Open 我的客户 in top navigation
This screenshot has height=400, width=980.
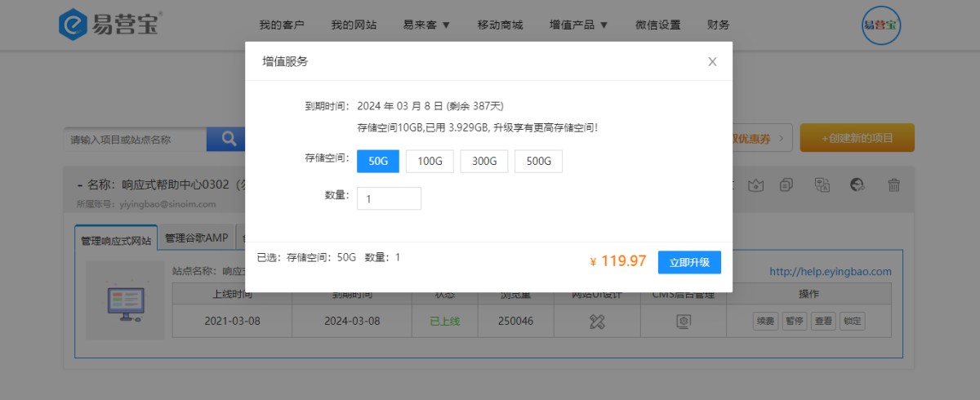tap(282, 24)
